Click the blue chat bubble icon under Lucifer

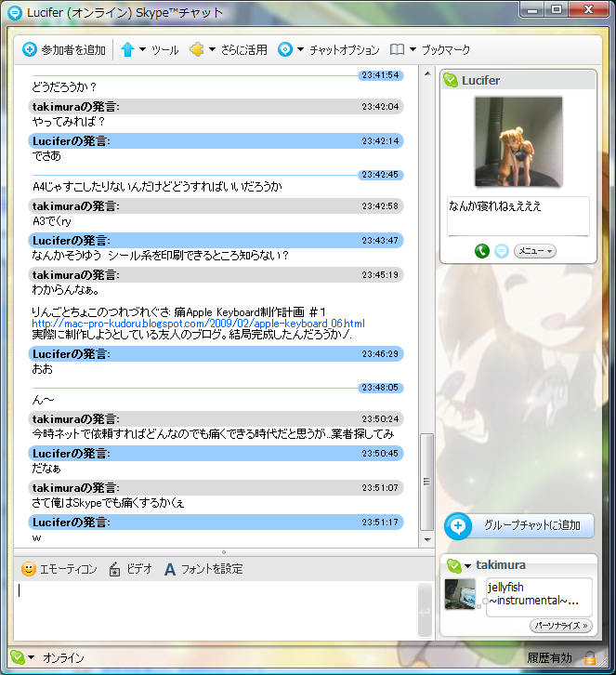(501, 250)
